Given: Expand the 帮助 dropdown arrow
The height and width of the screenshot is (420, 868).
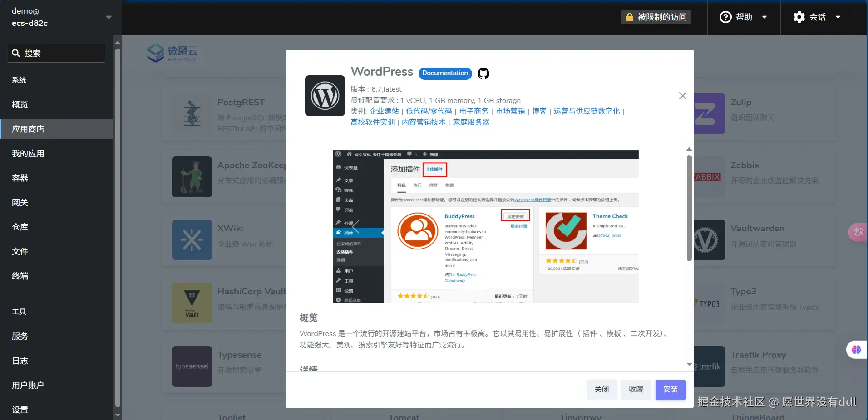Looking at the screenshot, I should click(764, 17).
